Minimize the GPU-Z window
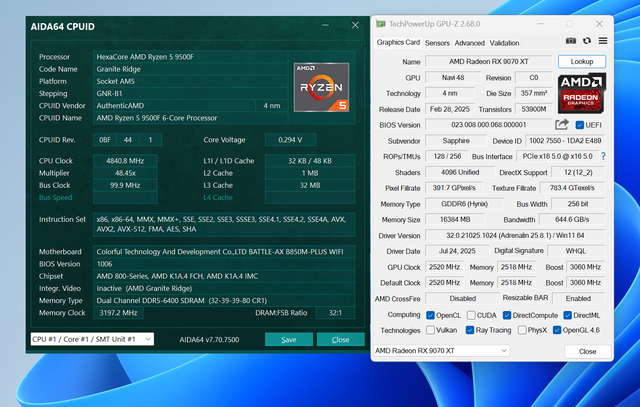 click(x=540, y=24)
